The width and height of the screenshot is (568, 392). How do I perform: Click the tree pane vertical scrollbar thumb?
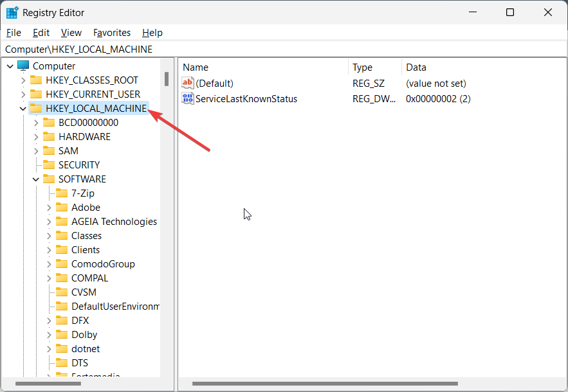coord(167,79)
